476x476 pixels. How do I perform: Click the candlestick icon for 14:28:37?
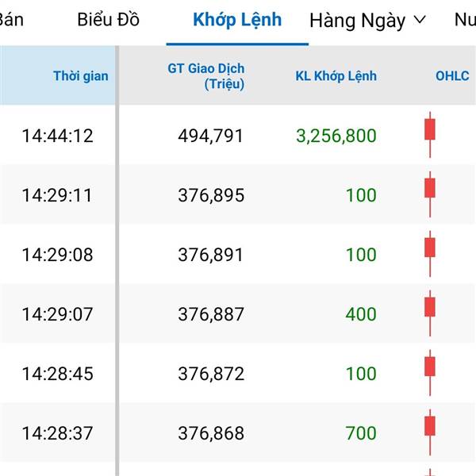430,432
